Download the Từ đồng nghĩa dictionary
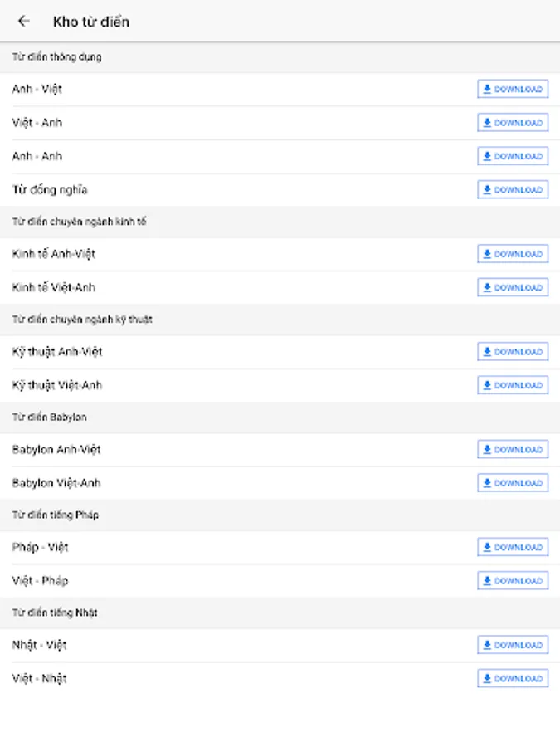Screen dimensions: 560x747 [513, 190]
